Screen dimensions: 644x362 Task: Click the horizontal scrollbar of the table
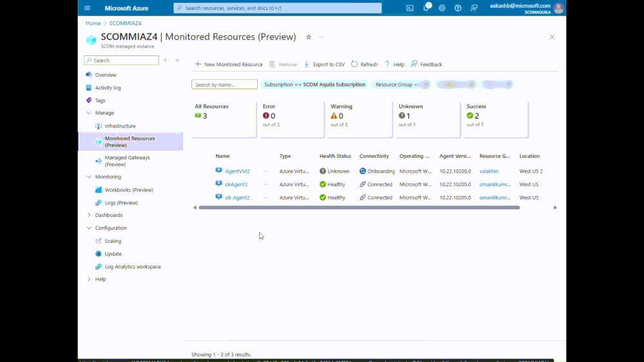pyautogui.click(x=359, y=207)
